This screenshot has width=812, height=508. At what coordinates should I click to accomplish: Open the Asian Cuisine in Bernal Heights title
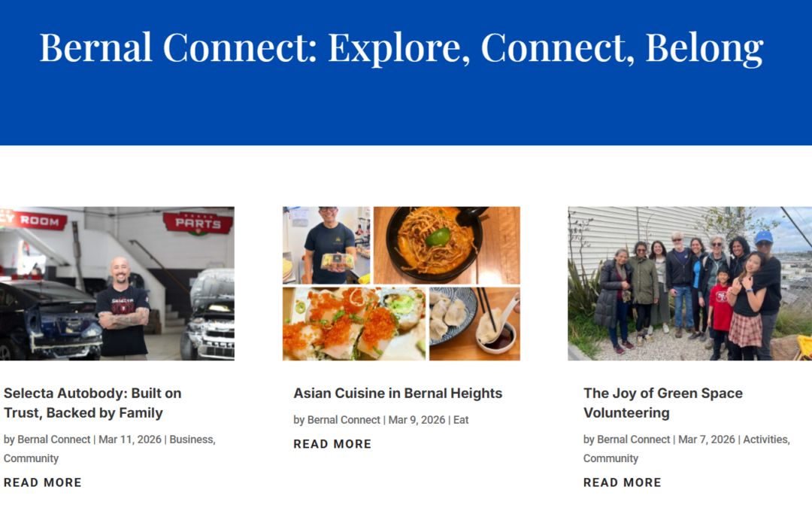(398, 393)
